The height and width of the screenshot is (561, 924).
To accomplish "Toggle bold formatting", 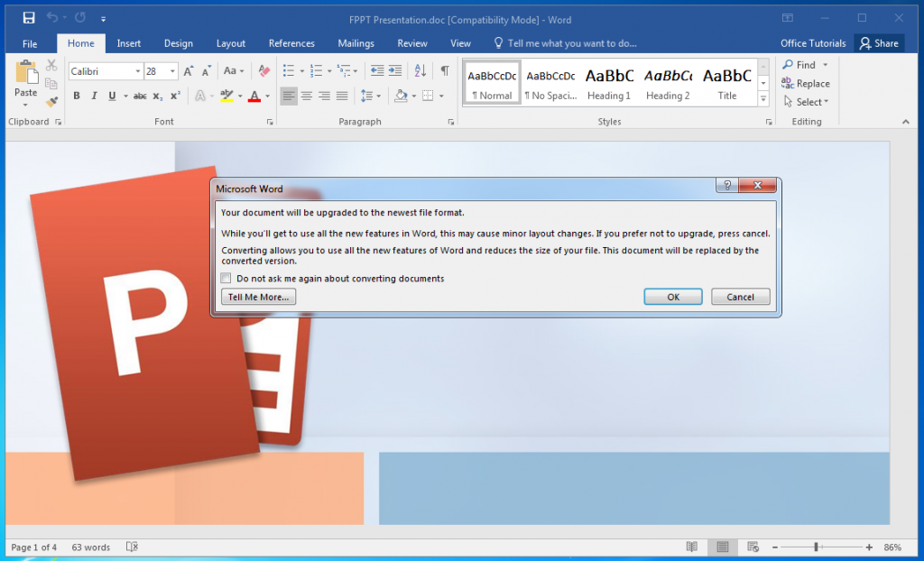I will pos(77,96).
